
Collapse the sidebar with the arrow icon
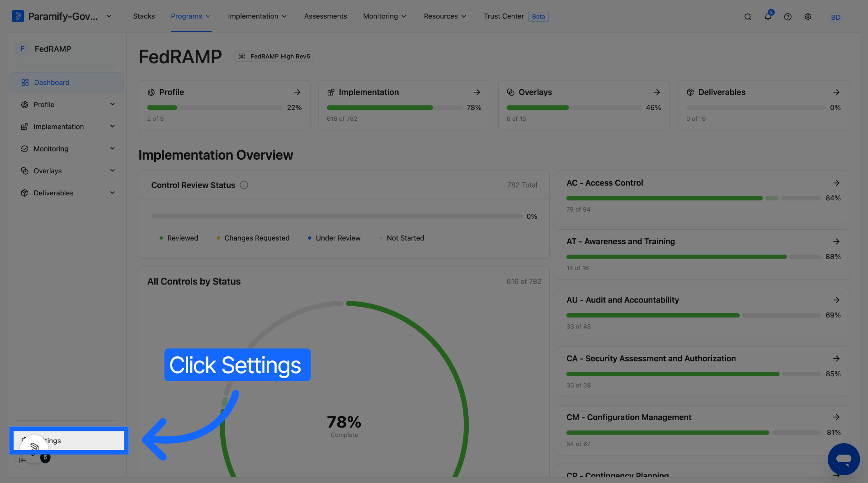[x=22, y=460]
